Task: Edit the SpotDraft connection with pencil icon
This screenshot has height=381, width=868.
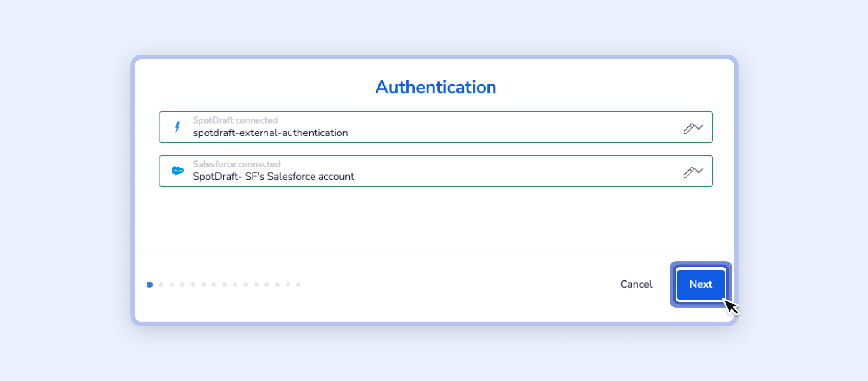Action: (689, 128)
